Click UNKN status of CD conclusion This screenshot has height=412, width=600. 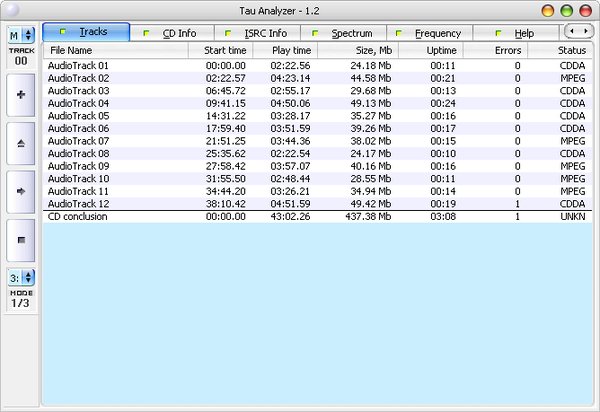pos(572,217)
